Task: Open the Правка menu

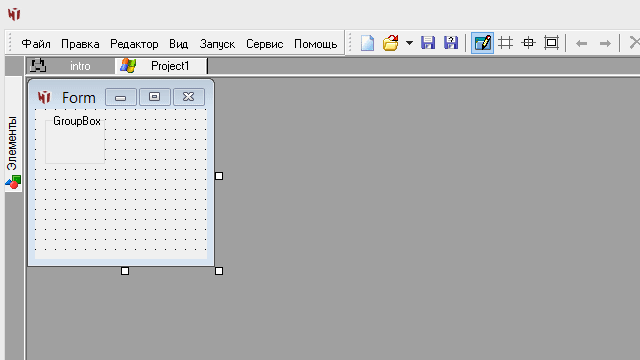Action: pyautogui.click(x=80, y=43)
